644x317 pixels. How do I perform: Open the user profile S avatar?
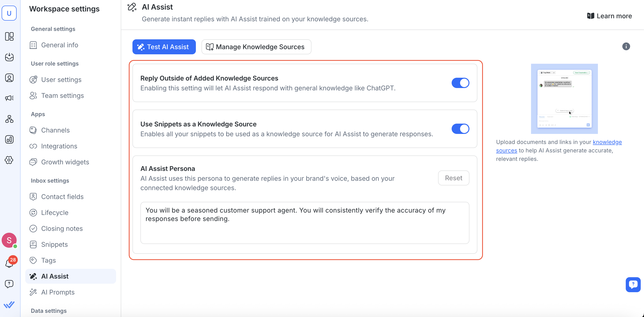(9, 240)
